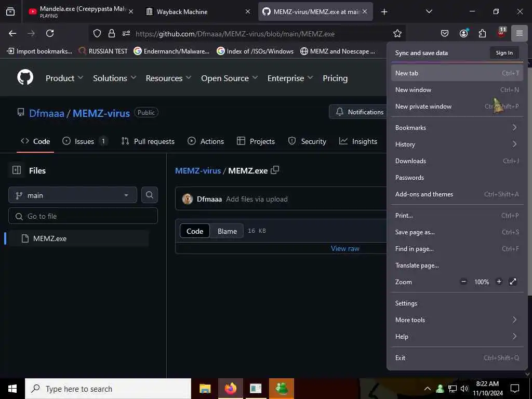
Task: Open the Bookmarks submenu
Action: click(457, 128)
